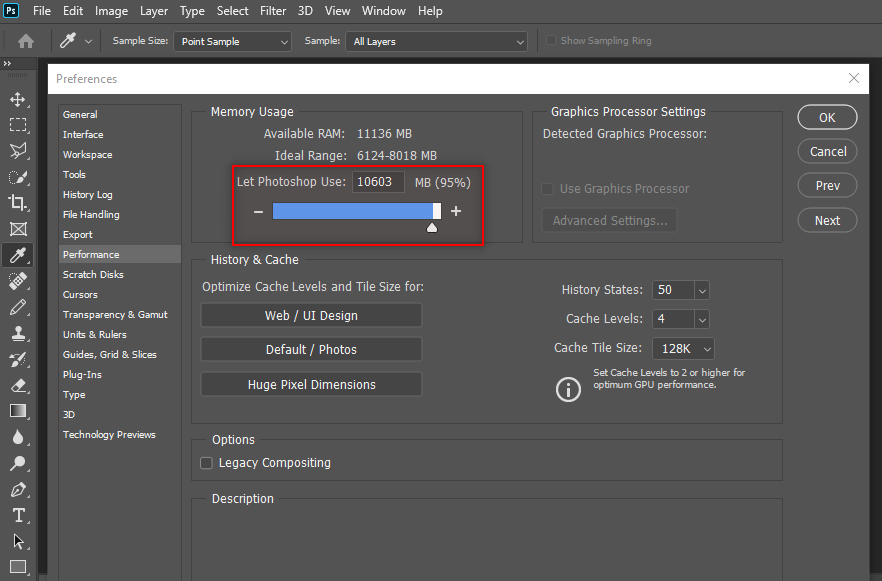Open the Type menu
882x581 pixels.
click(x=192, y=11)
